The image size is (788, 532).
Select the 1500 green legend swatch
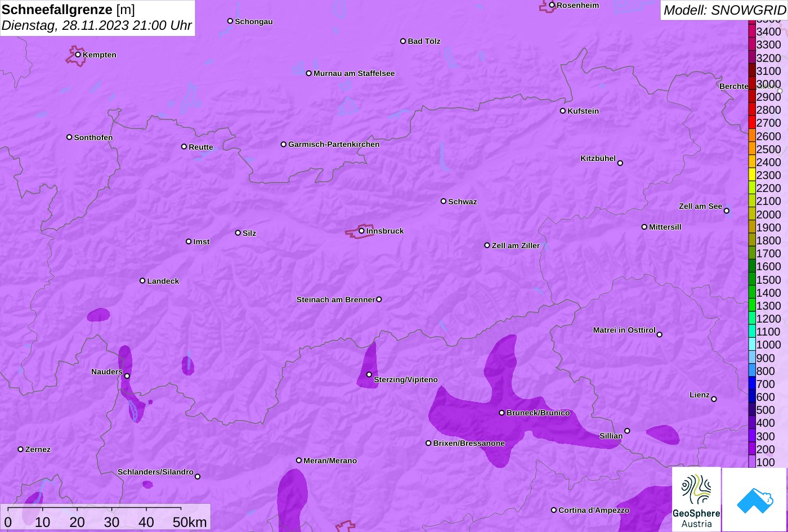click(x=751, y=279)
